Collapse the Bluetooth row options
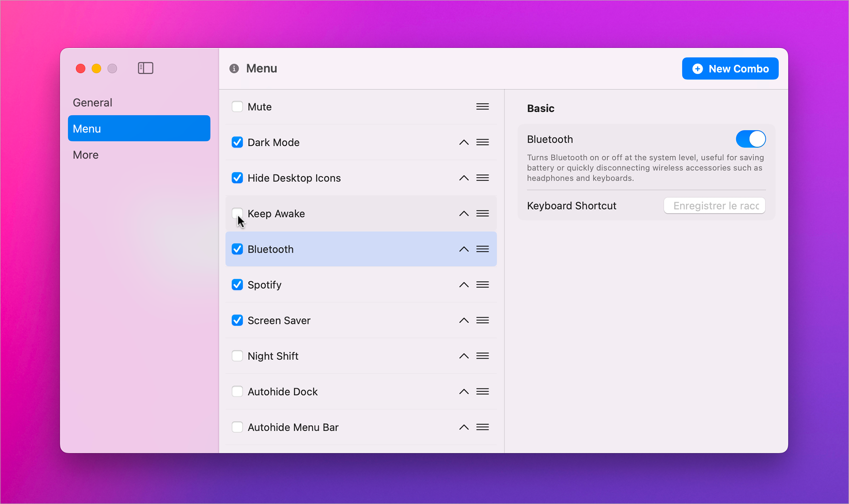 pyautogui.click(x=463, y=249)
